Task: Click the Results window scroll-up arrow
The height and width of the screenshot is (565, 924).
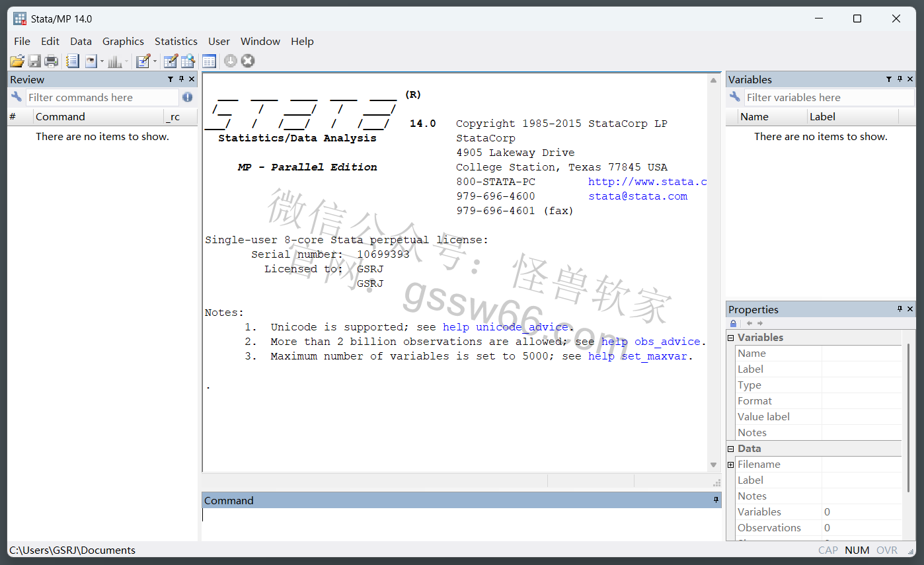Action: 713,80
